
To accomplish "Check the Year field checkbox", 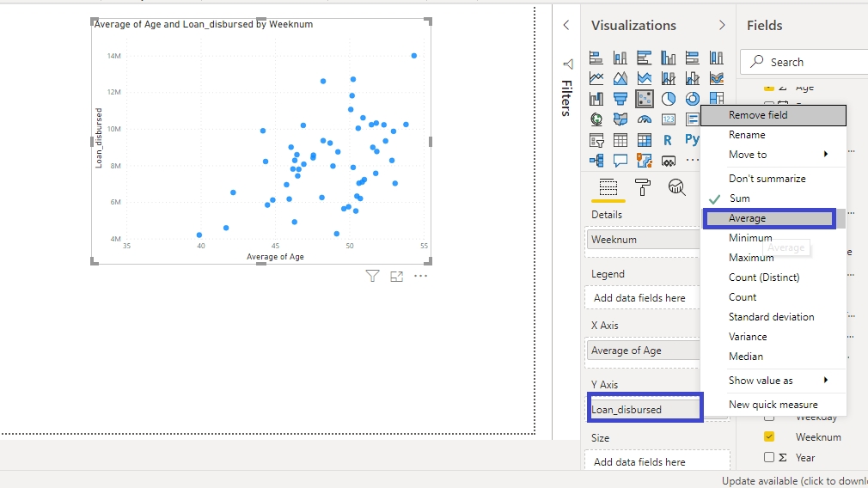I will (x=769, y=457).
